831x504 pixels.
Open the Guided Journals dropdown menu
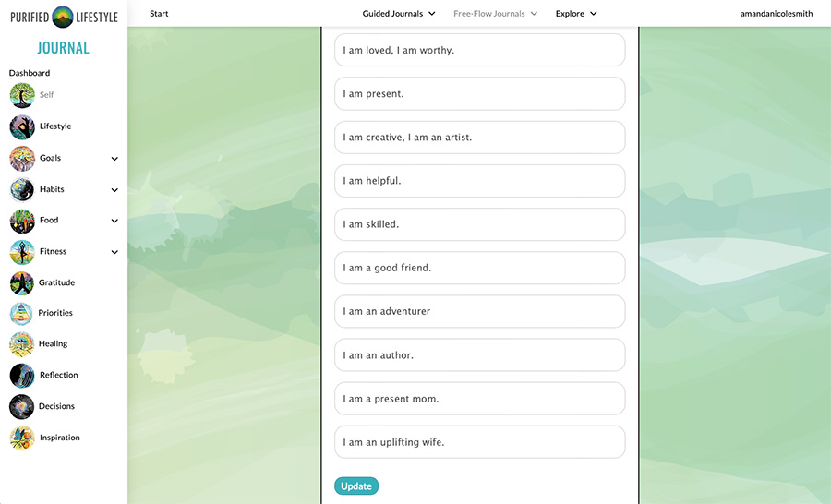click(399, 14)
